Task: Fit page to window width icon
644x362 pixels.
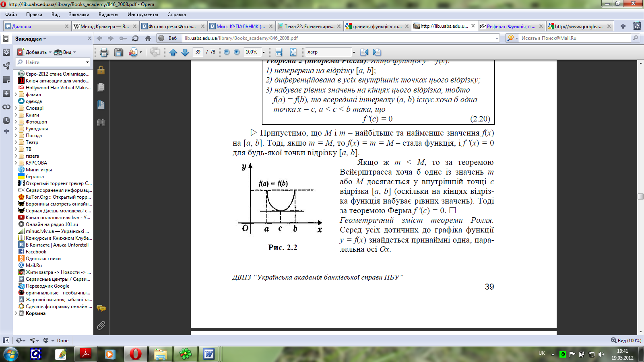Action: point(279,52)
